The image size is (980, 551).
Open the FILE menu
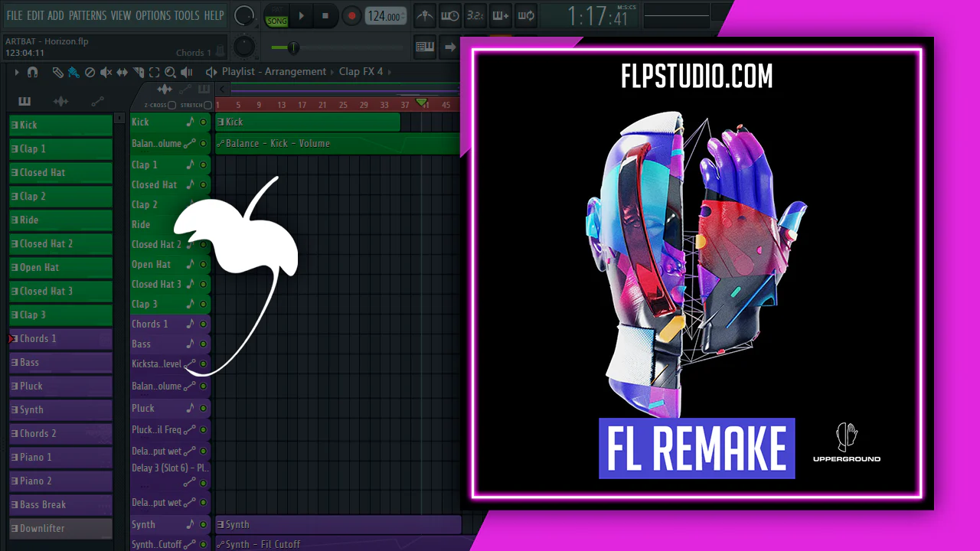coord(15,15)
